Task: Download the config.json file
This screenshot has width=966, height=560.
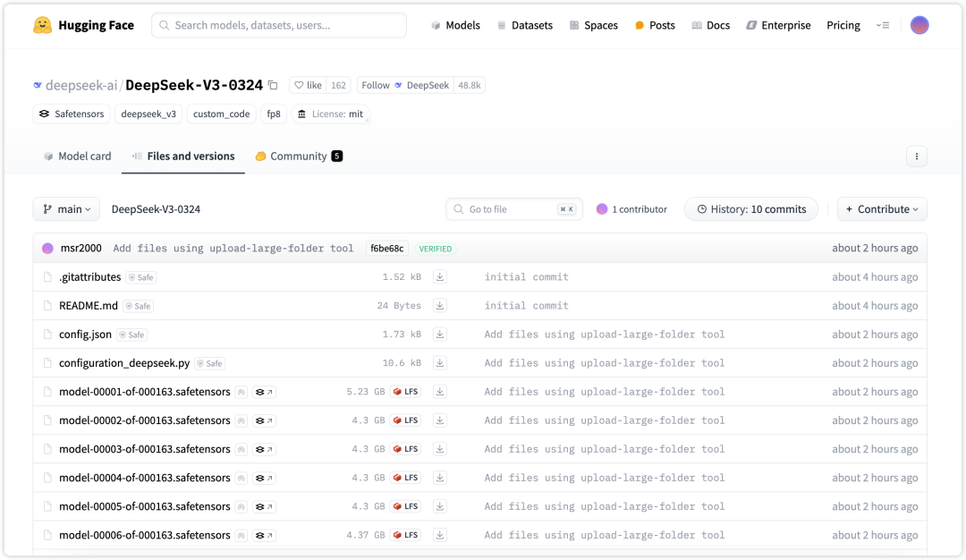Action: point(439,335)
